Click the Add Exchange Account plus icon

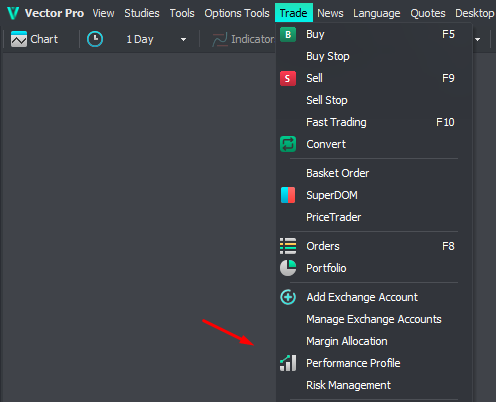coord(288,297)
